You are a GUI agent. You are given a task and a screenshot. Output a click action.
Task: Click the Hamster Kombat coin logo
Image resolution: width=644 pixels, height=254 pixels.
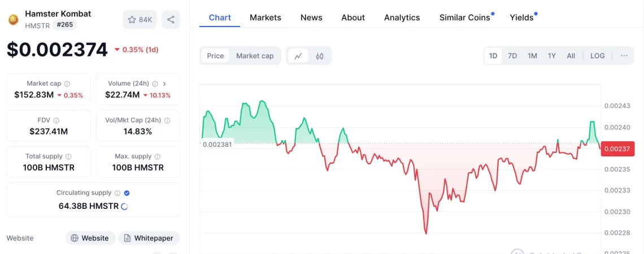(12, 20)
